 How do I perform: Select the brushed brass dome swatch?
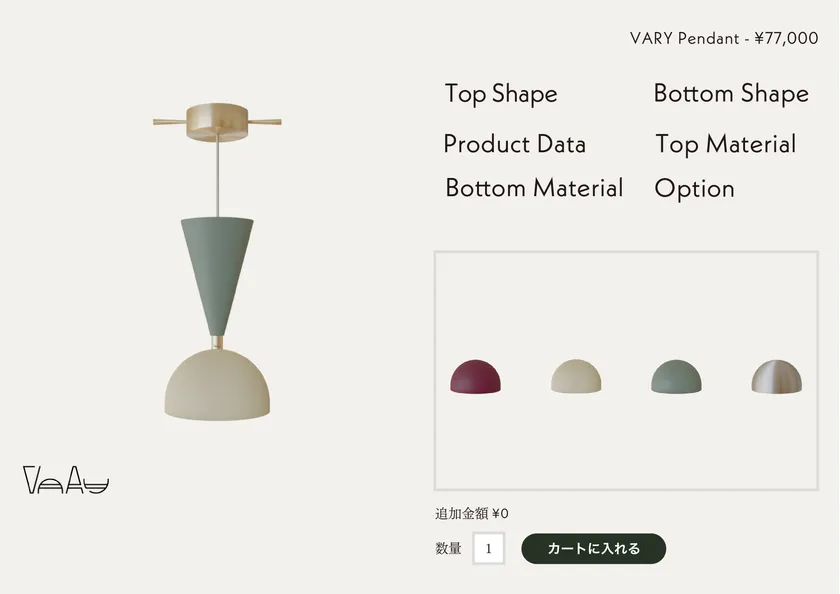tap(776, 376)
